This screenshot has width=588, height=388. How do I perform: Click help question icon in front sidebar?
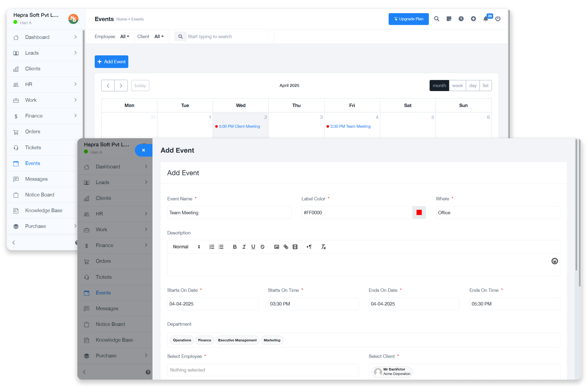point(148,372)
